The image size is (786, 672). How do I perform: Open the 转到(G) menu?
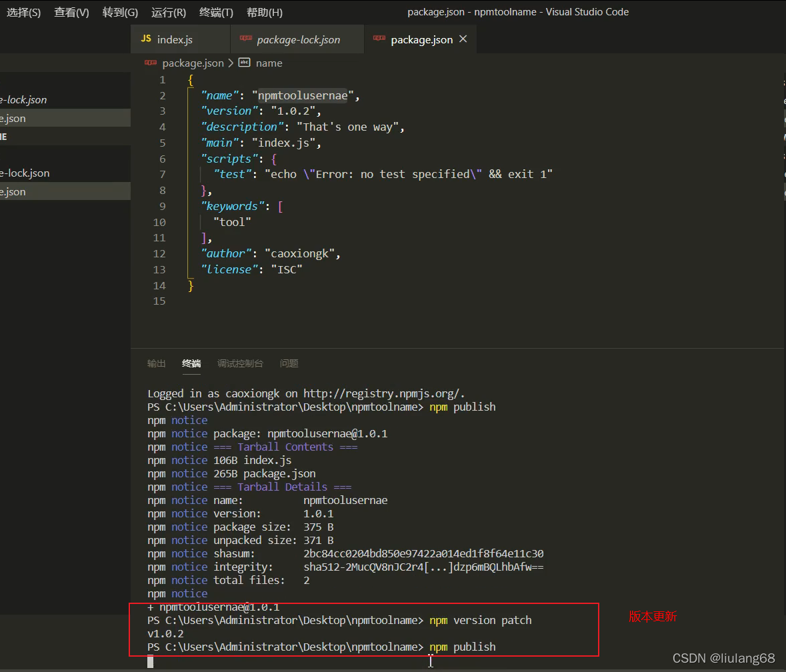pyautogui.click(x=120, y=13)
